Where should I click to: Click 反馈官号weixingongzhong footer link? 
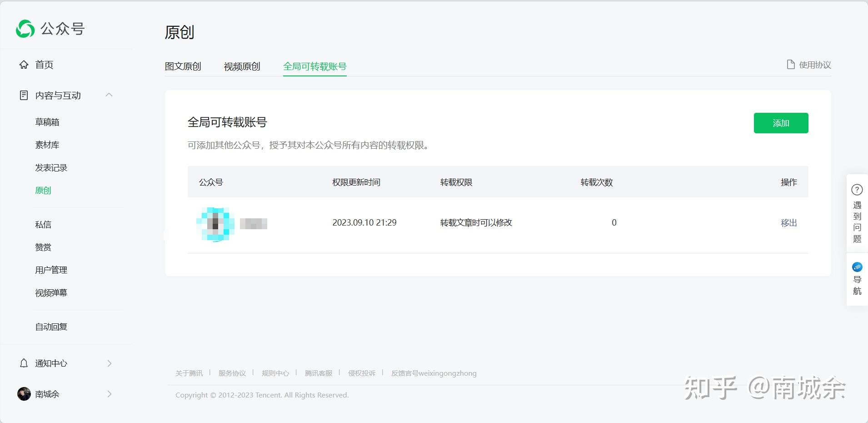point(434,373)
